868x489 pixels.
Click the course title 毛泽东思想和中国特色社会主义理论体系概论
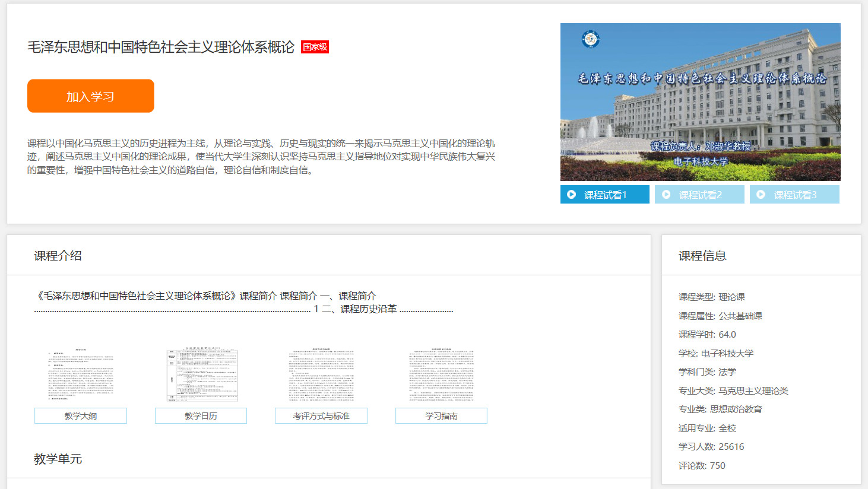(161, 47)
